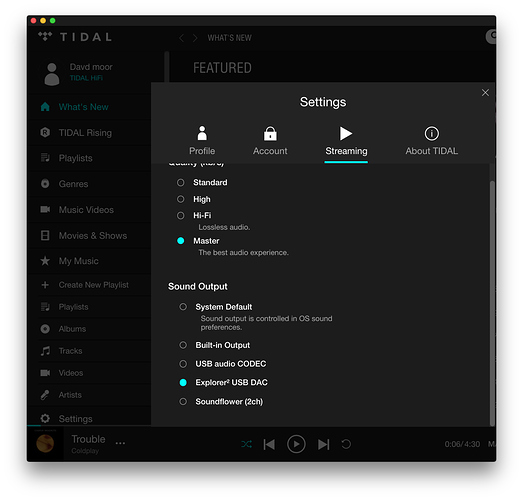The height and width of the screenshot is (500, 523).
Task: Click the Trouble song title
Action: coord(88,439)
